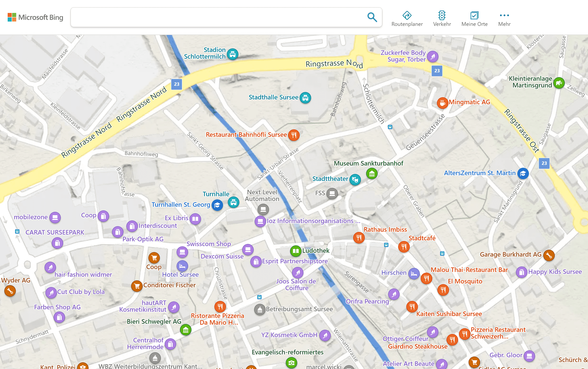Open Zuckerfee Body Sugar pin icon
The image size is (588, 369).
pyautogui.click(x=432, y=57)
